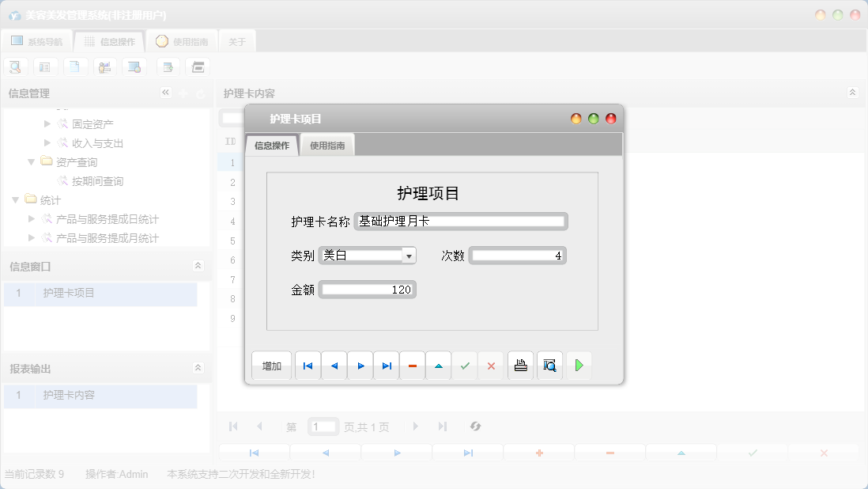868x489 pixels.
Task: Cancel changes with the red X icon
Action: pos(491,365)
